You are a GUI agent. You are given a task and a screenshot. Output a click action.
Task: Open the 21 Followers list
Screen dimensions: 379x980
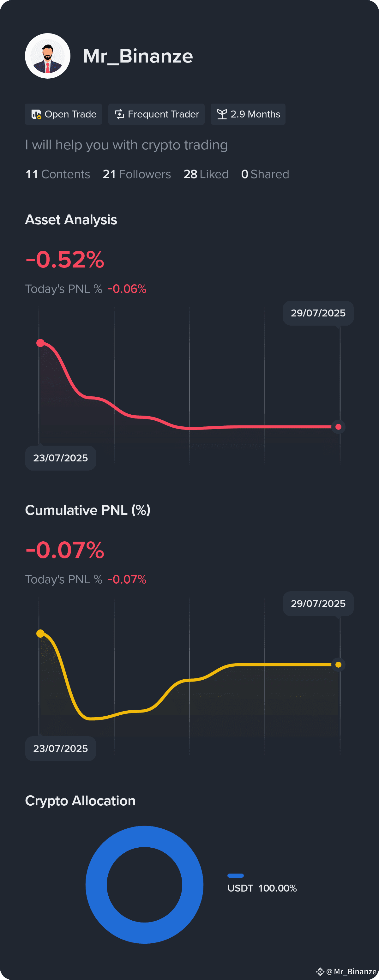(137, 174)
